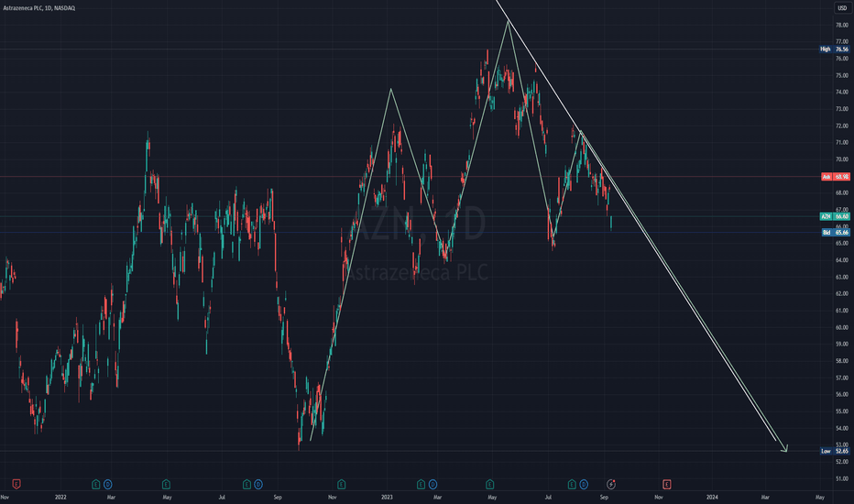Open the lightning news marker near Sep 2023

(x=611, y=484)
